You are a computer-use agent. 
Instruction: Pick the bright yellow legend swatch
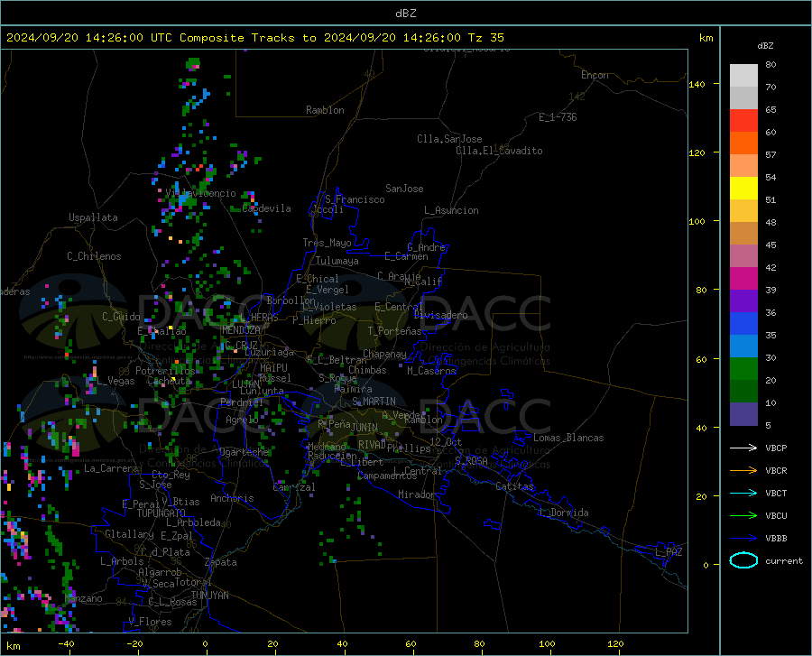coord(743,189)
